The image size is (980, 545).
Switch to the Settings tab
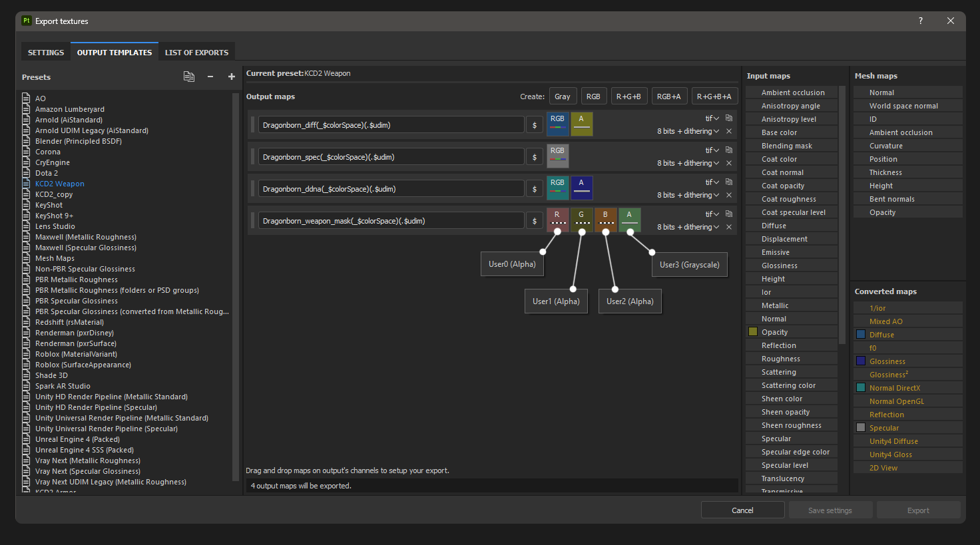tap(46, 53)
